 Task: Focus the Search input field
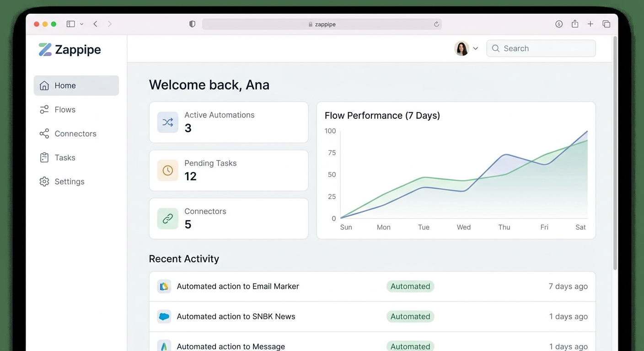(541, 48)
